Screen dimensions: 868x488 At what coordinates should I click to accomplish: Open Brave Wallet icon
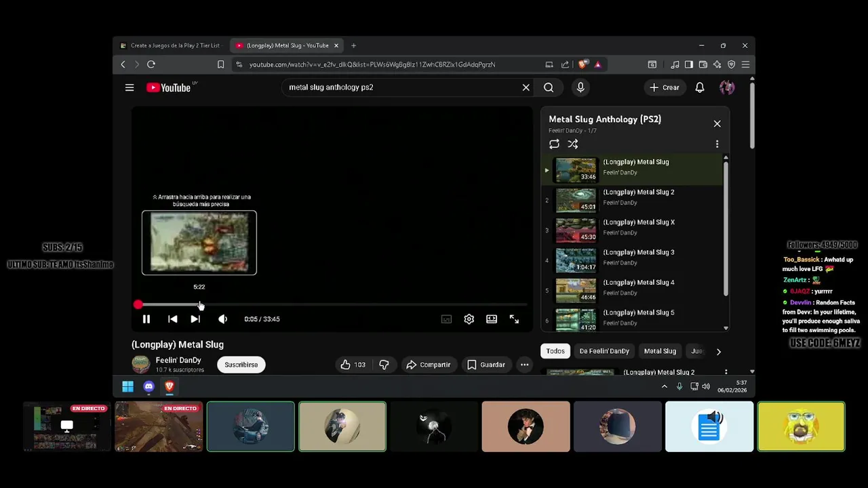click(703, 64)
